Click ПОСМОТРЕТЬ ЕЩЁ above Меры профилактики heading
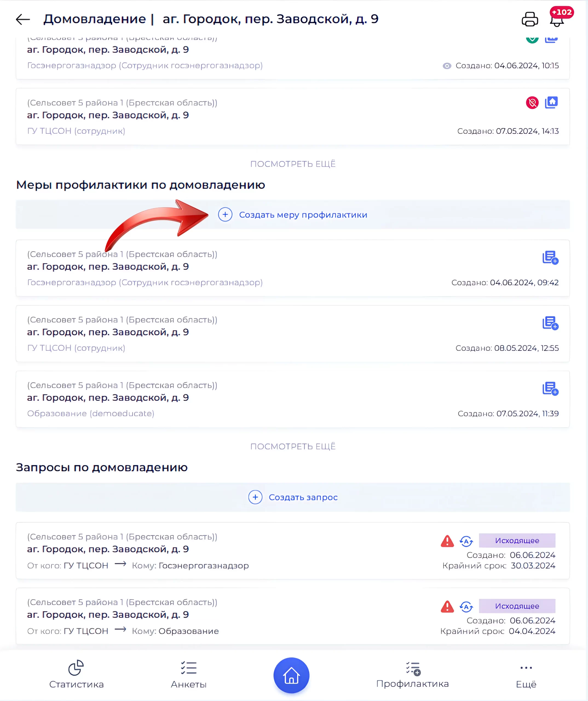Image resolution: width=588 pixels, height=701 pixels. [293, 164]
